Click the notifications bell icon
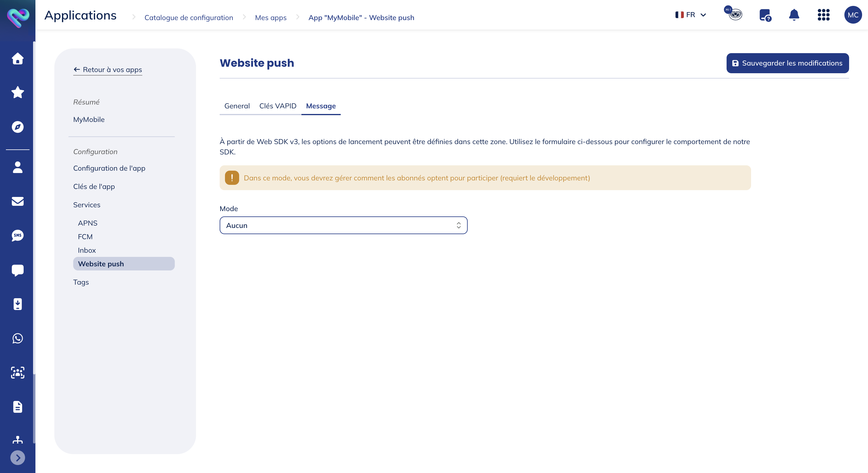 (794, 15)
